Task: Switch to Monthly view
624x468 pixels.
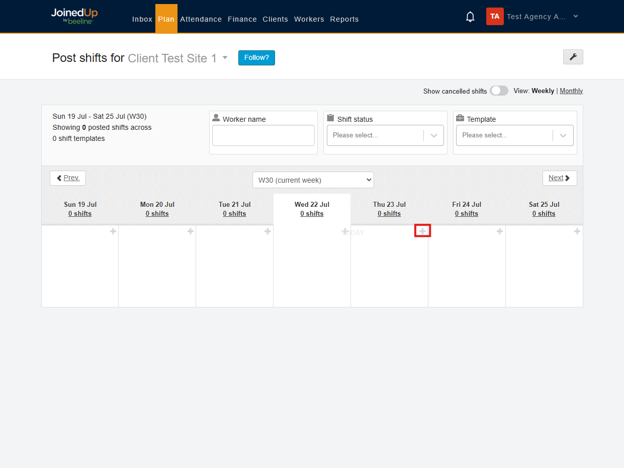Action: point(571,91)
